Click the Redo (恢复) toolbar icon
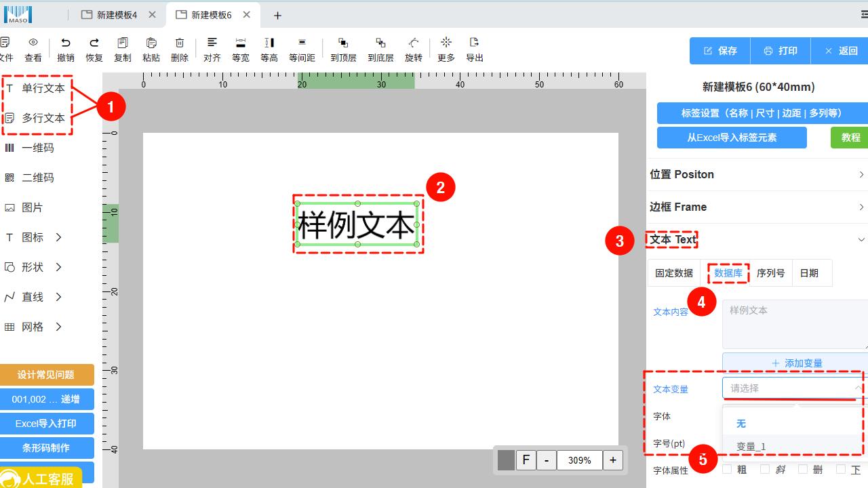 (x=94, y=43)
